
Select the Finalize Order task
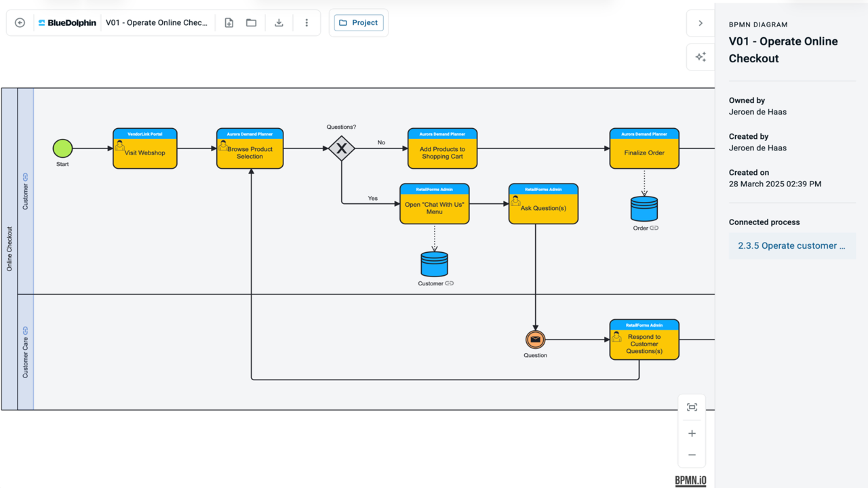[x=644, y=148]
